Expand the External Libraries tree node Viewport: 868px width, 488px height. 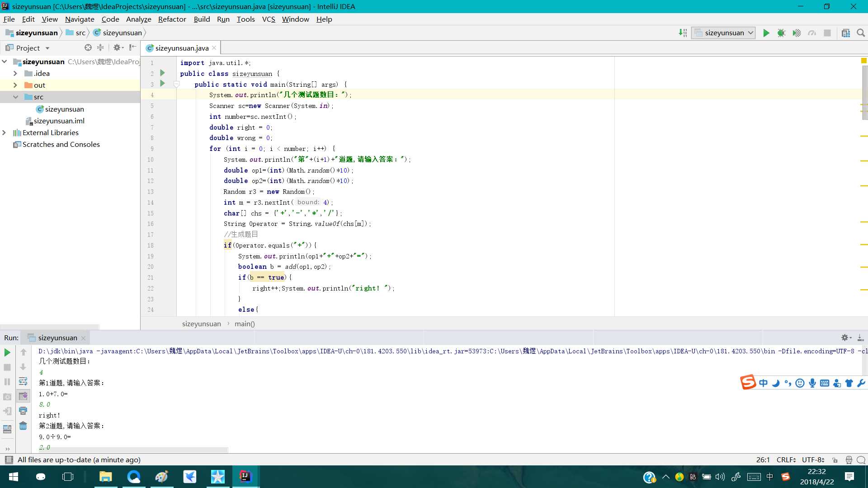pyautogui.click(x=5, y=132)
